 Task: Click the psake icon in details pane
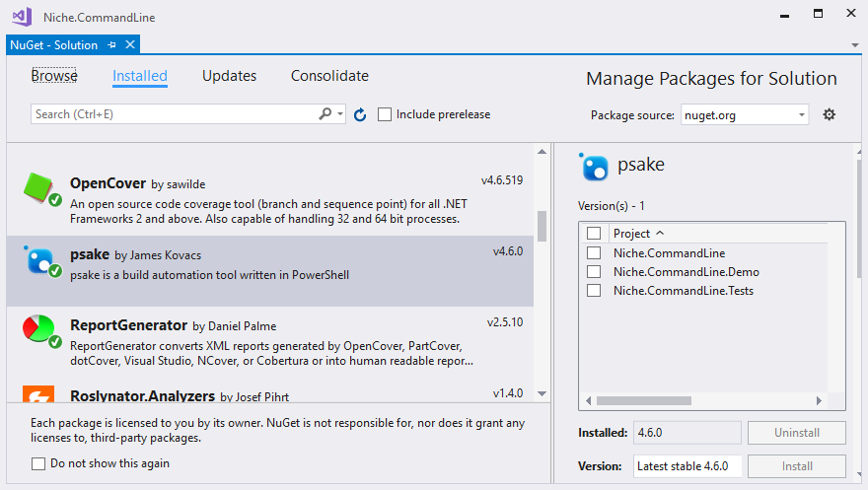[x=594, y=167]
